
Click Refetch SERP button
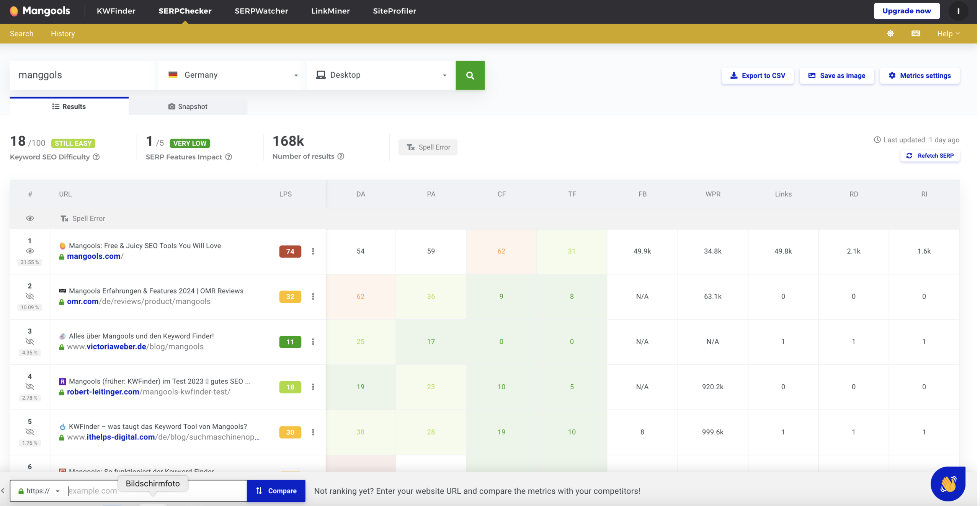click(930, 156)
